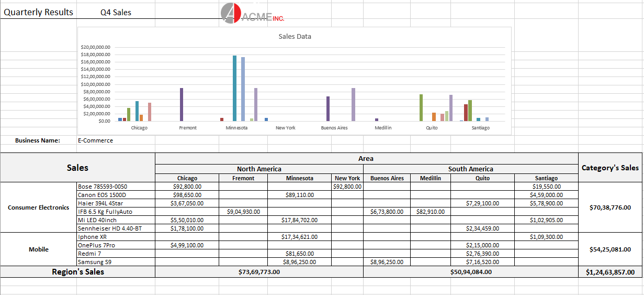Viewport: 644px width, 295px height.
Task: Select the Area header cell
Action: point(366,158)
